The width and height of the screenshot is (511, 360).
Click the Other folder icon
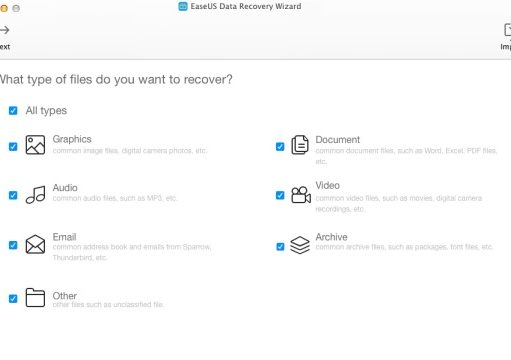(35, 297)
